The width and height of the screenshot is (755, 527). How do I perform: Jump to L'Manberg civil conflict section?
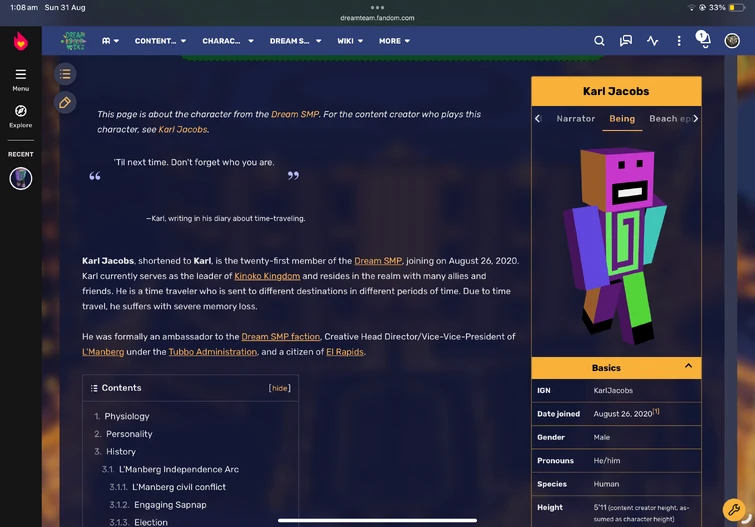[x=179, y=487]
